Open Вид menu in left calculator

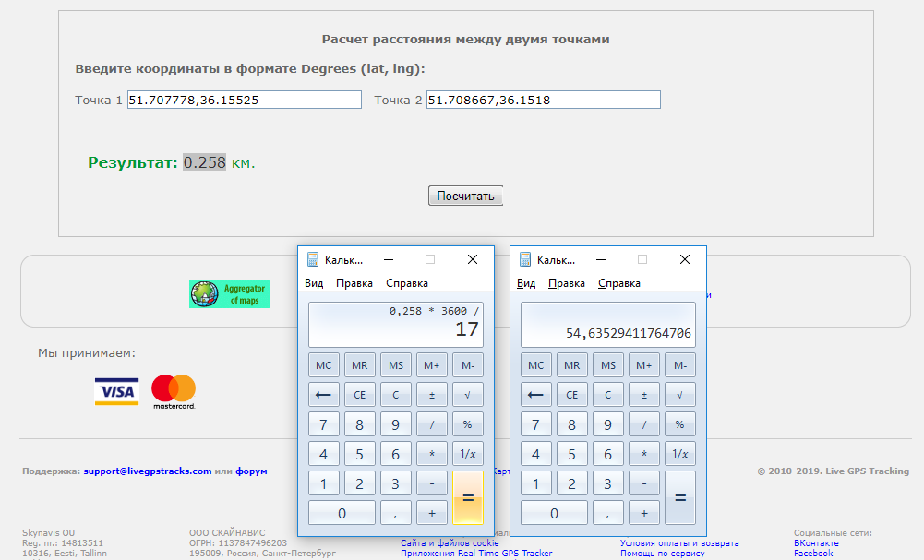pos(314,283)
